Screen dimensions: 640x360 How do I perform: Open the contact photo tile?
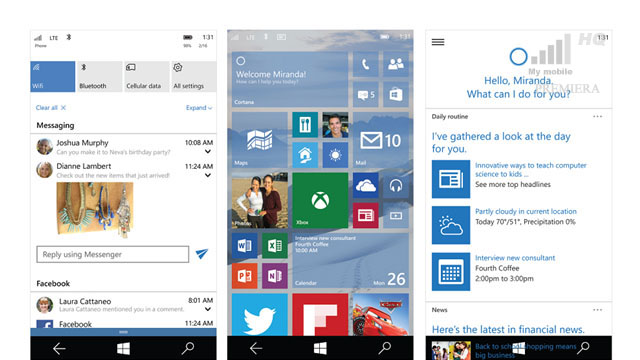coord(335,125)
